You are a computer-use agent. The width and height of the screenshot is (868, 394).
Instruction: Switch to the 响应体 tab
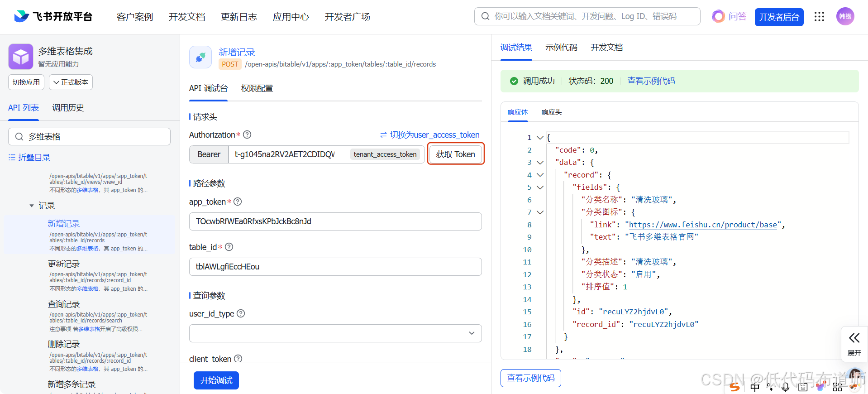coord(518,112)
